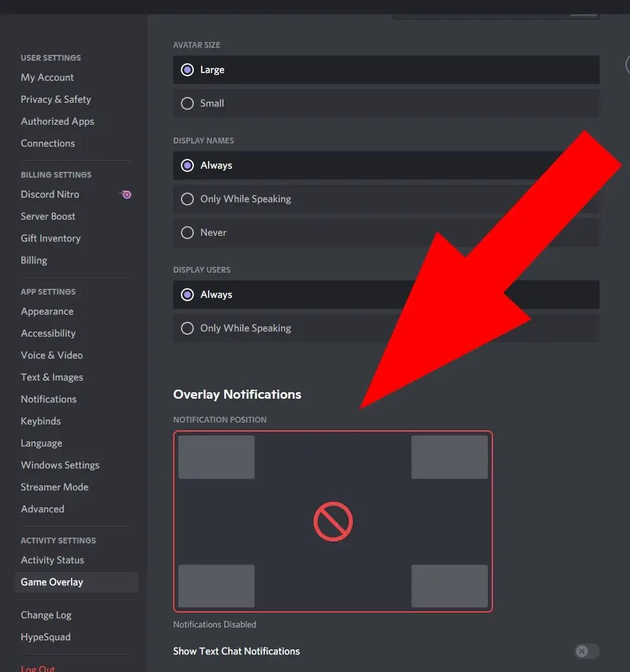Choose bottom-right notification position
This screenshot has width=630, height=672.
pos(450,586)
